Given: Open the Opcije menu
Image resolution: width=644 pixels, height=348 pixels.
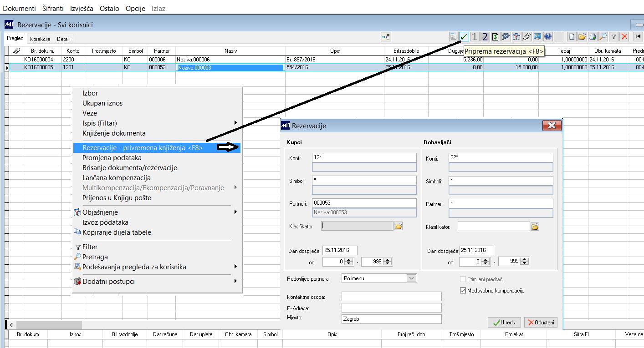Looking at the screenshot, I should pos(135,9).
